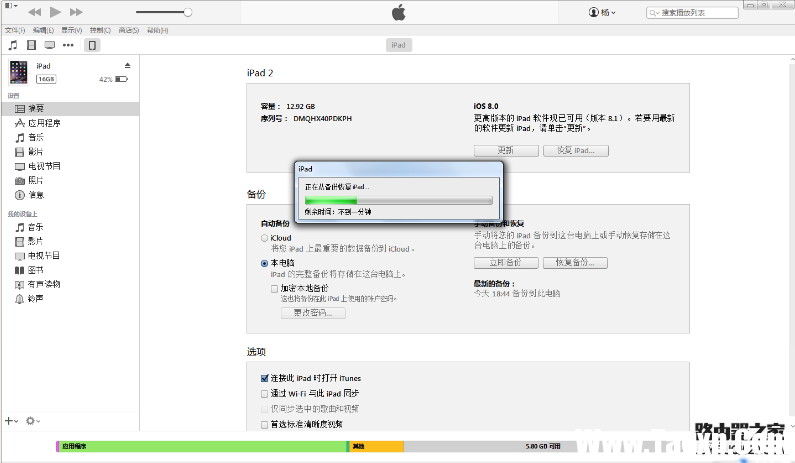Click serial number DMQHX40PDKPH text
Image resolution: width=795 pixels, height=463 pixels.
click(322, 119)
